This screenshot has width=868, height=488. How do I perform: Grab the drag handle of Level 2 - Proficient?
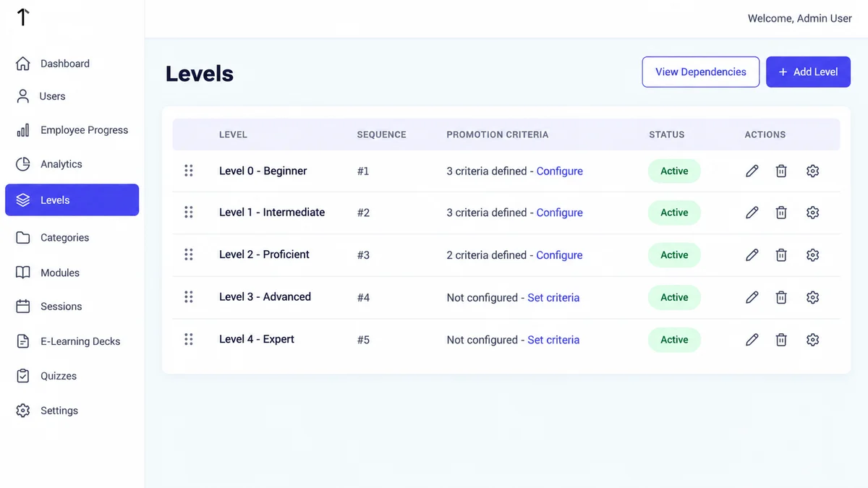coord(188,254)
